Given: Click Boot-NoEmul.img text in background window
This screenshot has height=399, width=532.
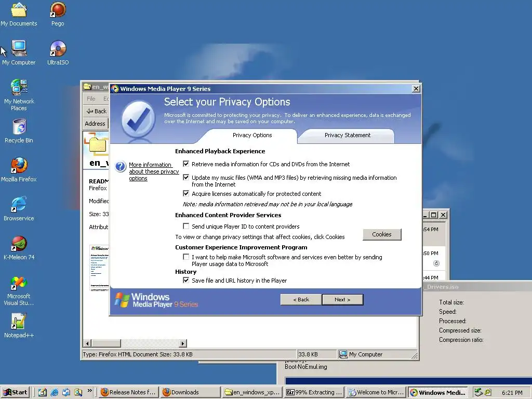Looking at the screenshot, I should tap(305, 367).
